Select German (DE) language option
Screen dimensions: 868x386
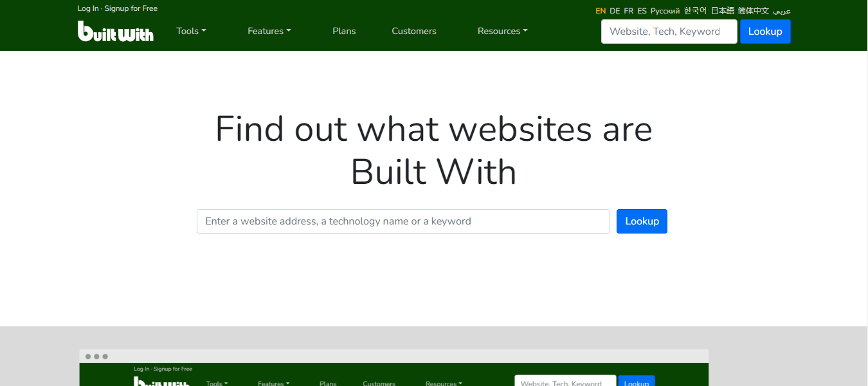(x=615, y=10)
